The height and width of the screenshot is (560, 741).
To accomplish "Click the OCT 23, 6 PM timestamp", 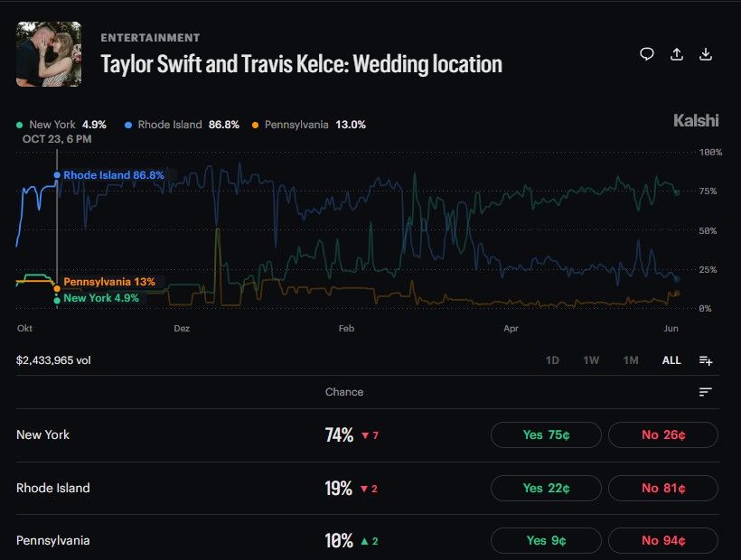I will coord(57,139).
